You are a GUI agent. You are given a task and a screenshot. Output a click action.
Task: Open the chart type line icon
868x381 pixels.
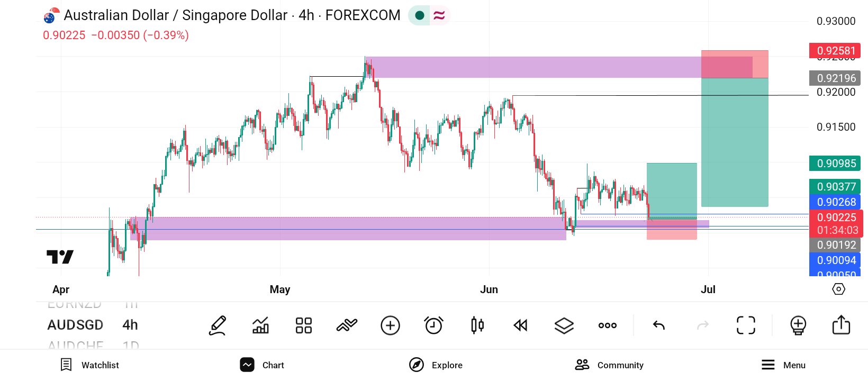coord(347,325)
